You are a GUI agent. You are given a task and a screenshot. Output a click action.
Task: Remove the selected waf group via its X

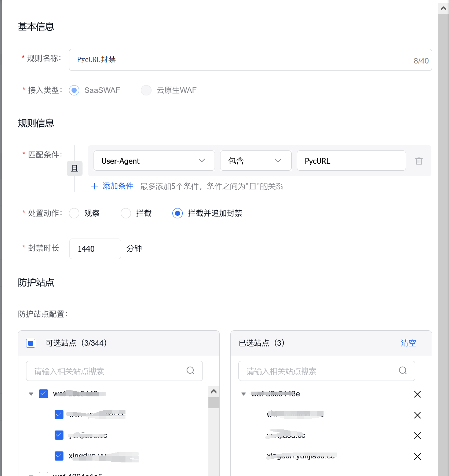pos(417,394)
